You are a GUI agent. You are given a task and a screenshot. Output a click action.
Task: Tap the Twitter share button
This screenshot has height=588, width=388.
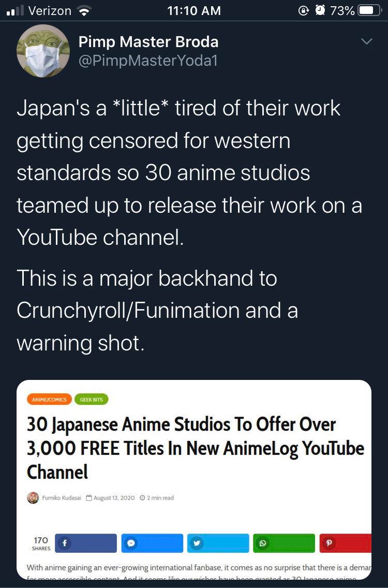click(x=218, y=543)
